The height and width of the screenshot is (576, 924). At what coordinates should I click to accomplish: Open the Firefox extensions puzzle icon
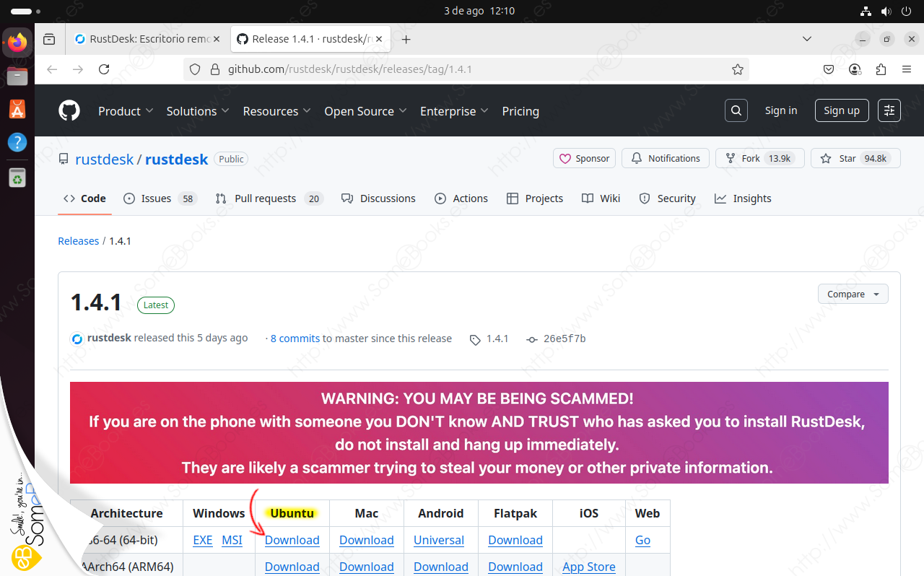pyautogui.click(x=881, y=69)
